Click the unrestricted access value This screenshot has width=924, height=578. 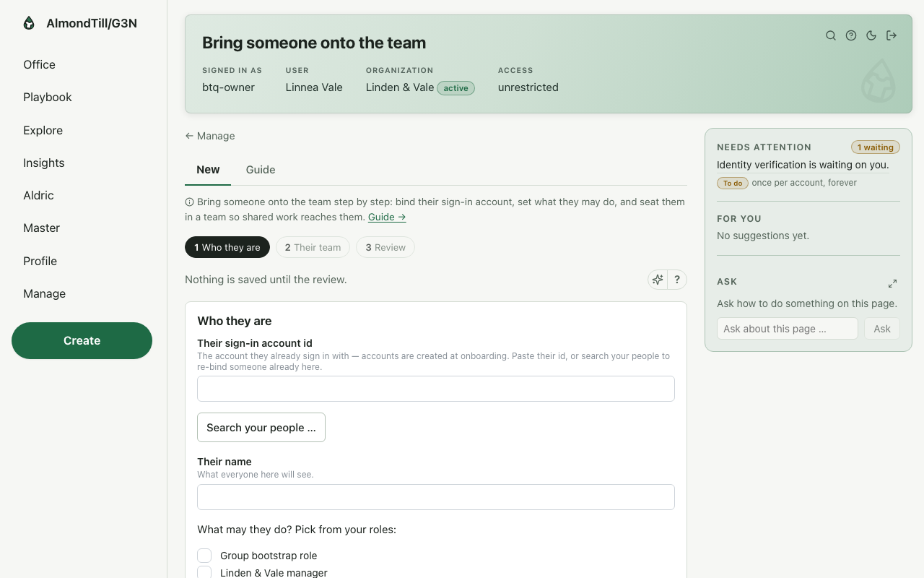[528, 87]
